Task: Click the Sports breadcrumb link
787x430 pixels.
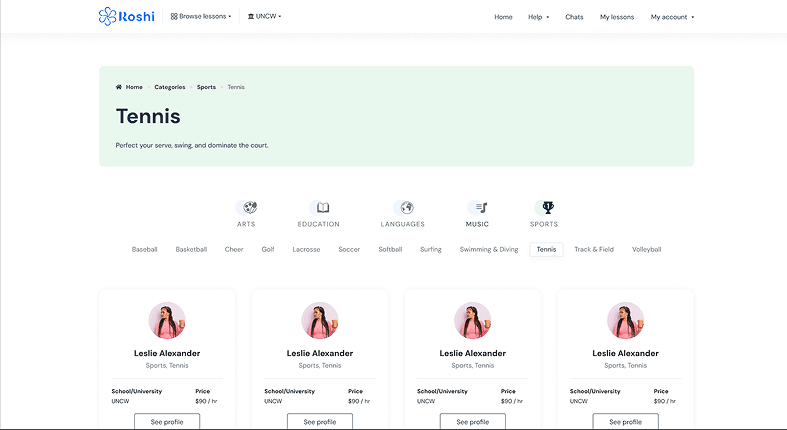Action: tap(206, 87)
